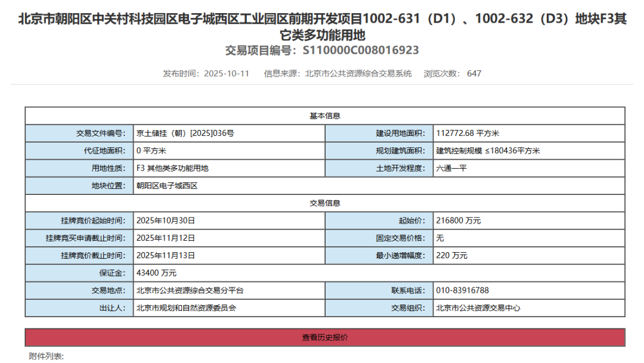Click the 联系电话 label cell

(379, 290)
